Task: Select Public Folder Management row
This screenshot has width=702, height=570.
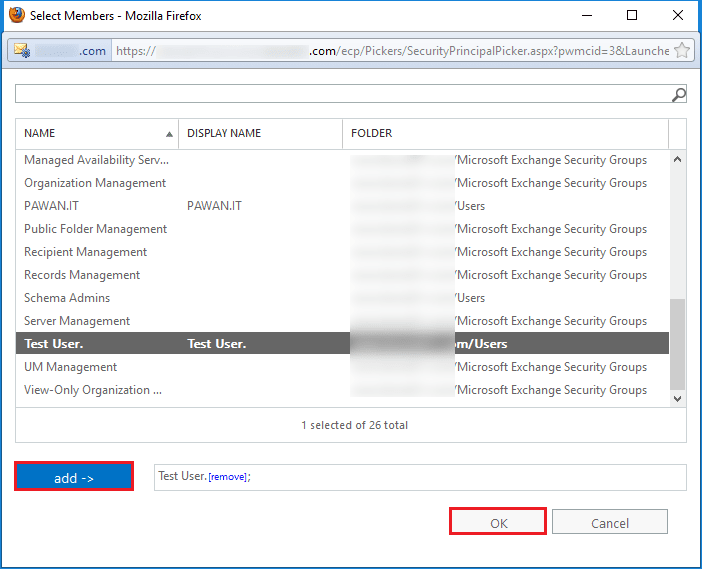Action: point(342,229)
